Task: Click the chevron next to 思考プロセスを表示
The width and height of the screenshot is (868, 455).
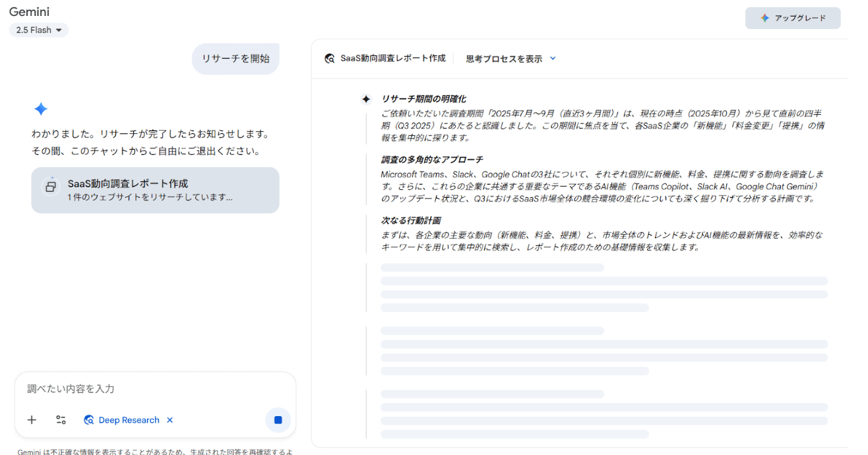Action: click(x=553, y=59)
